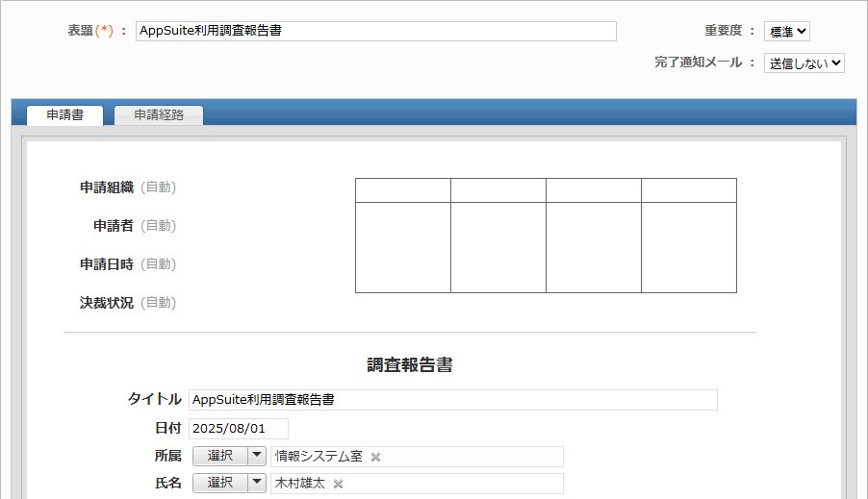Screen dimensions: 868x499
Task: Click the leftmost approval table header cell
Action: coord(403,190)
